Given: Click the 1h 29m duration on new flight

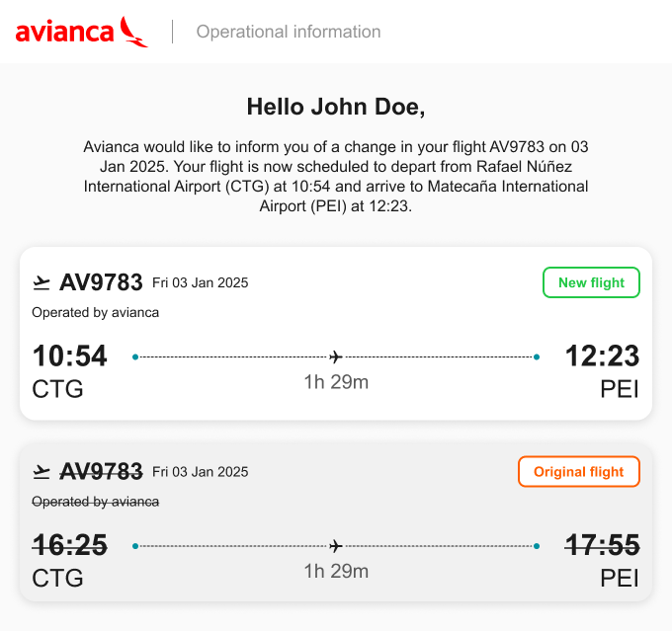Looking at the screenshot, I should pyautogui.click(x=336, y=382).
